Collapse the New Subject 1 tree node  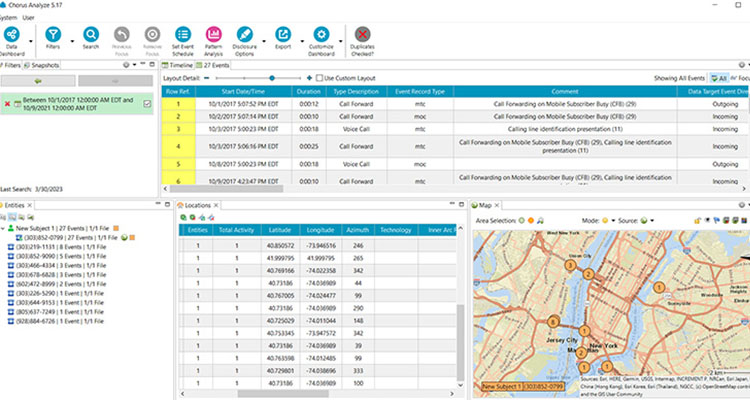[x=3, y=229]
